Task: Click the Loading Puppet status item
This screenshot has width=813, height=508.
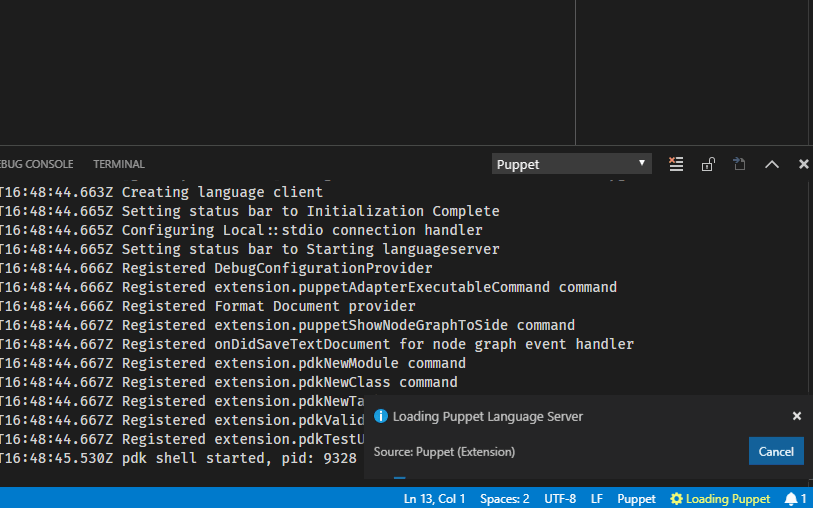Action: pyautogui.click(x=720, y=499)
